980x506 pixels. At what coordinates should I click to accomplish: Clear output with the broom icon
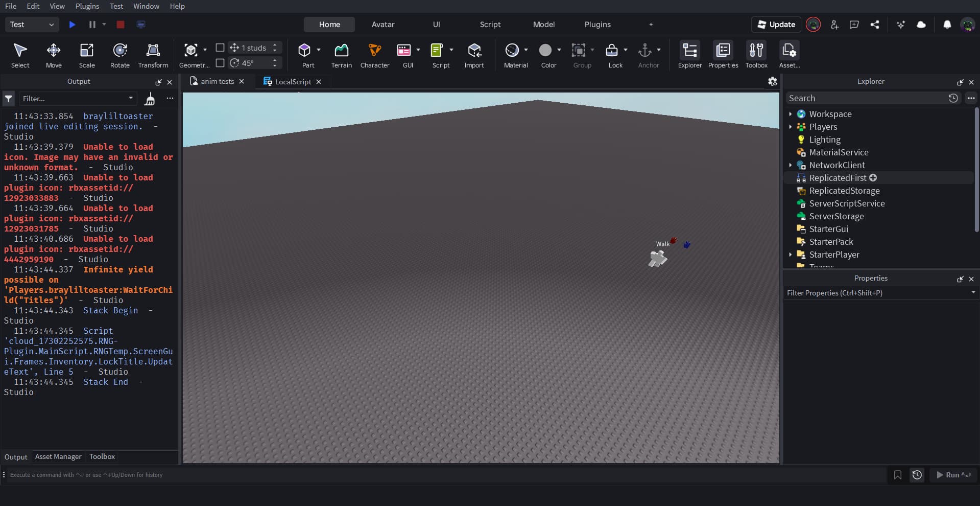150,99
